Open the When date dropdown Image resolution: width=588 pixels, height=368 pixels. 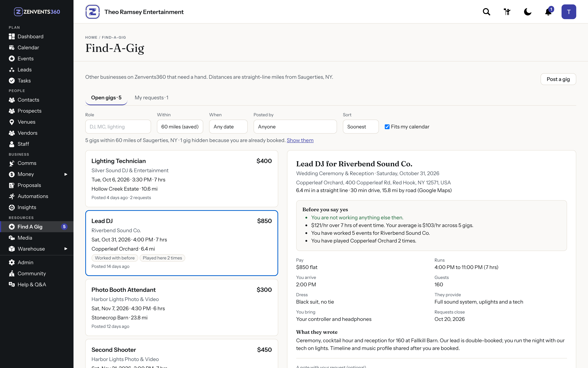[228, 127]
